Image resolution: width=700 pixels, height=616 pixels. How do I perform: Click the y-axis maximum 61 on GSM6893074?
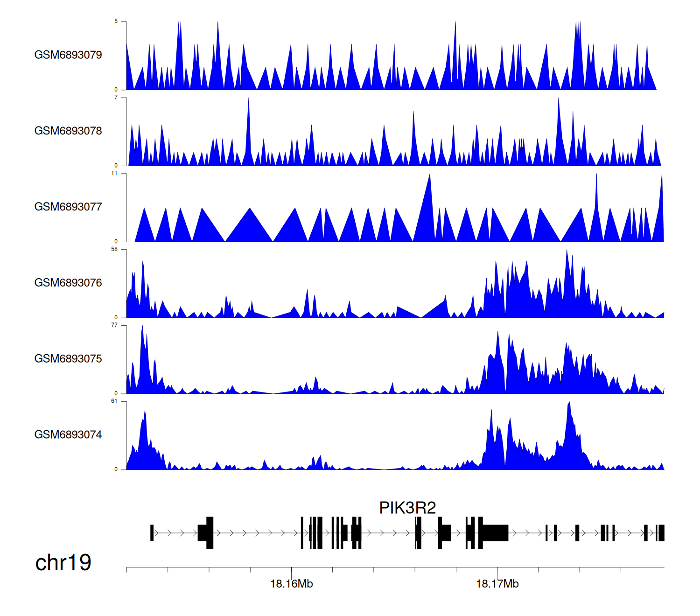click(114, 401)
